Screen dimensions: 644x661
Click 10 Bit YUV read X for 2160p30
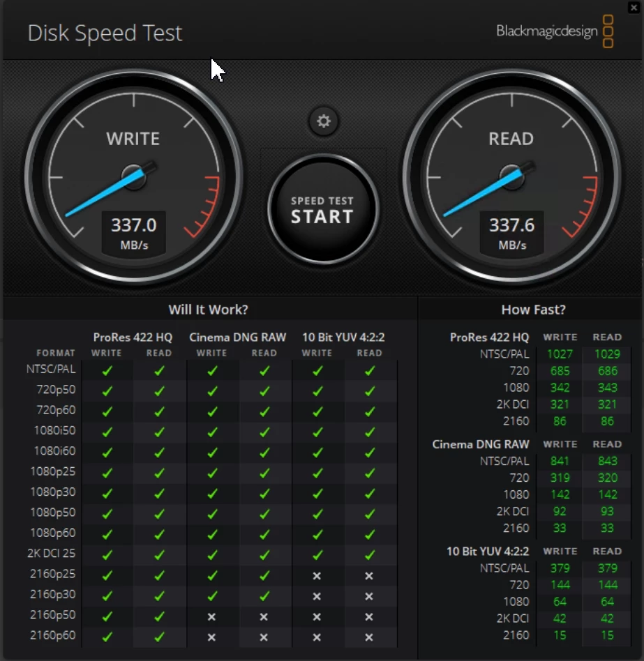pos(369,596)
